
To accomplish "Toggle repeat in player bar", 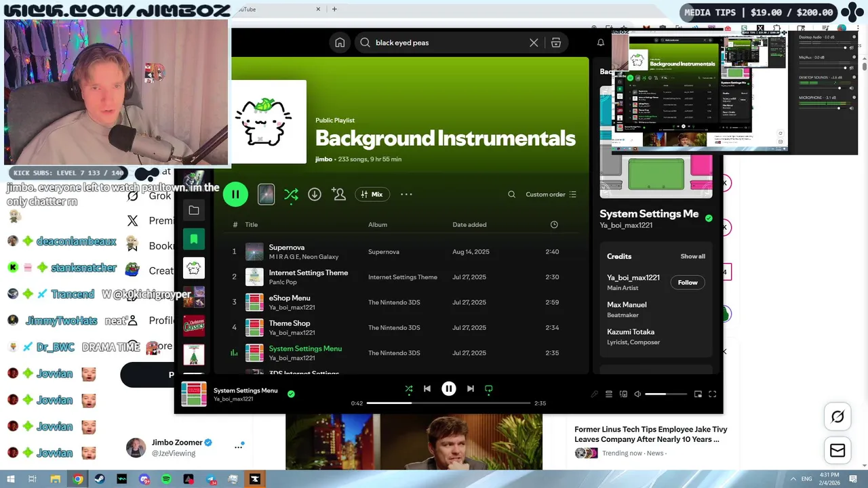I will click(x=488, y=389).
